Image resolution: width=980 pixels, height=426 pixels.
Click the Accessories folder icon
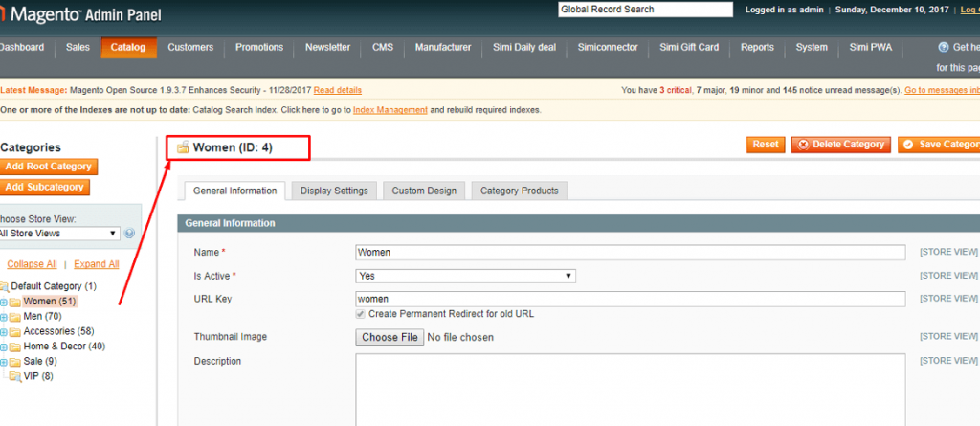(x=15, y=332)
